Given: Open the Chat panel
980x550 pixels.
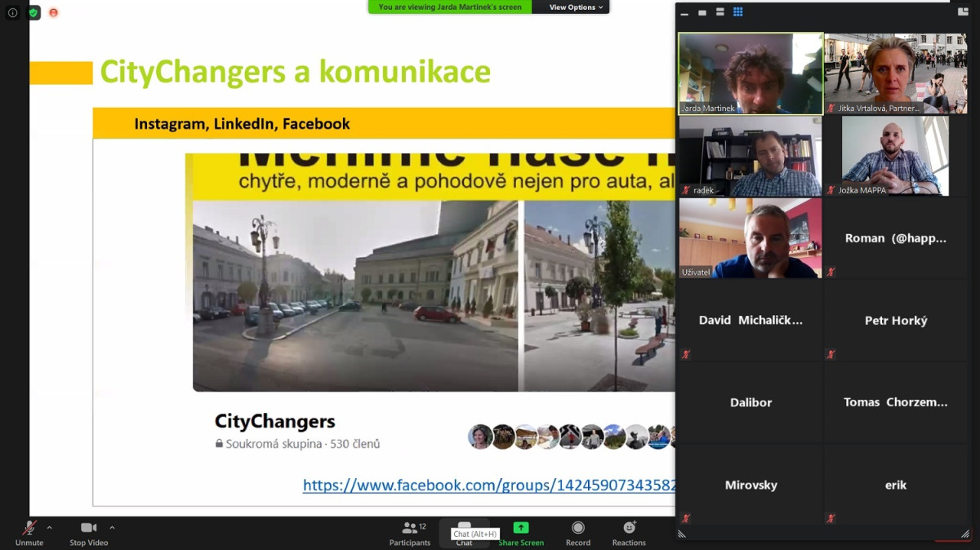Looking at the screenshot, I should 464,533.
